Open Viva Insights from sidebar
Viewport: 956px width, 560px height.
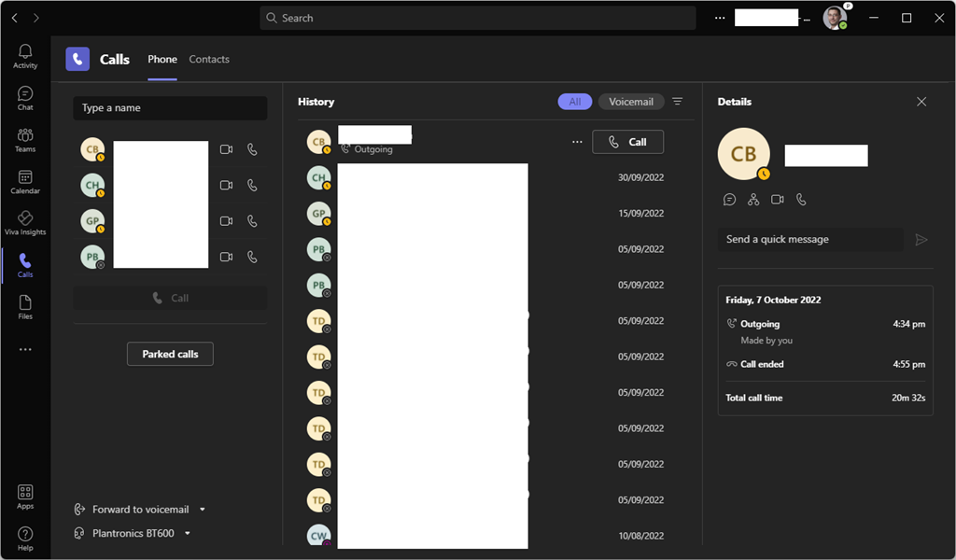pyautogui.click(x=25, y=223)
